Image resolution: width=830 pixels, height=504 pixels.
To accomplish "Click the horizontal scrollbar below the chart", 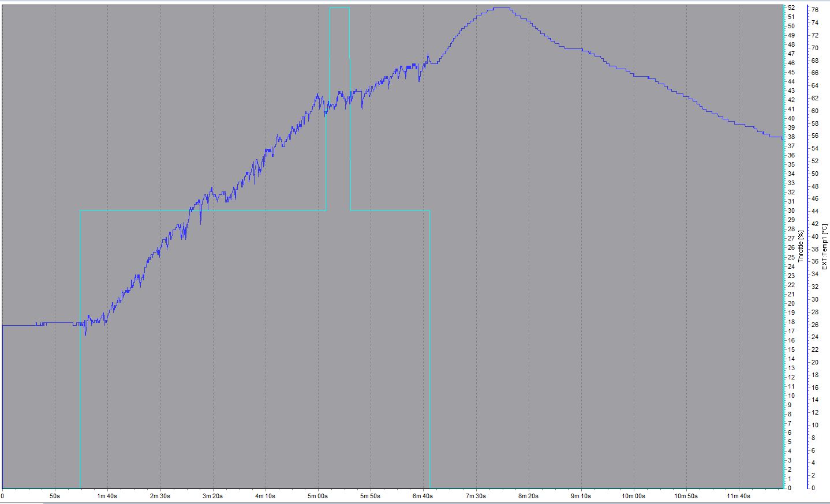I will pos(404,502).
